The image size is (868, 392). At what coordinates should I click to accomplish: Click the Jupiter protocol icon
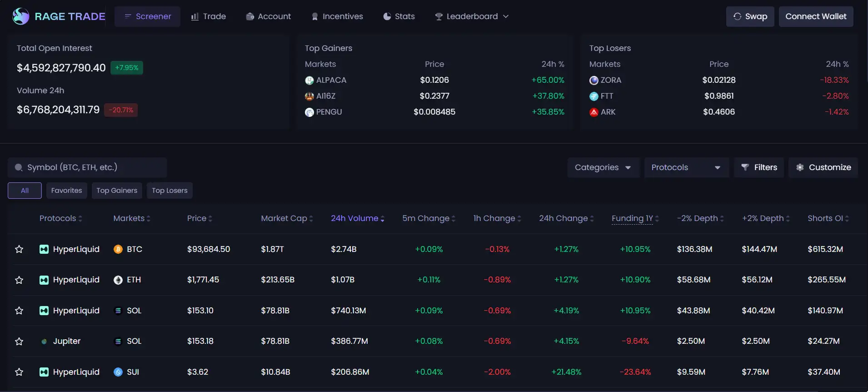[x=44, y=342]
